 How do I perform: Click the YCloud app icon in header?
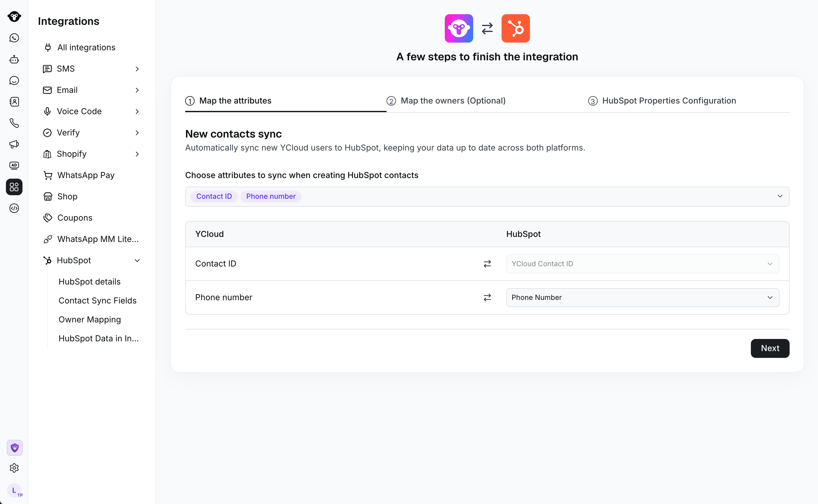tap(459, 28)
